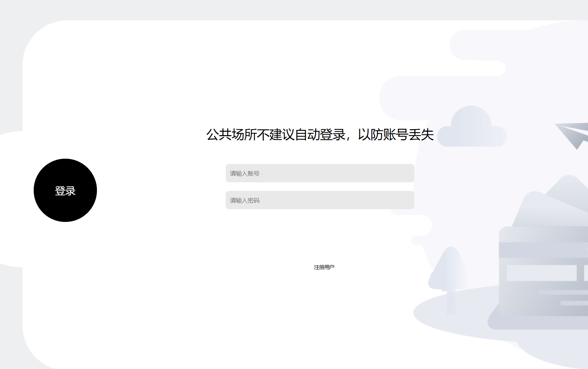Focus the 请输入密码 password input field
The height and width of the screenshot is (369, 588).
tap(320, 200)
